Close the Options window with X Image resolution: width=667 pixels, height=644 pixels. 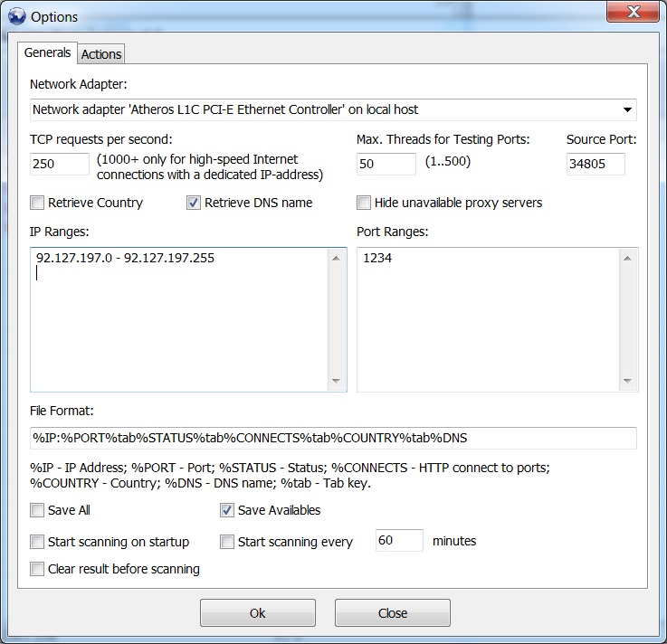coord(633,12)
